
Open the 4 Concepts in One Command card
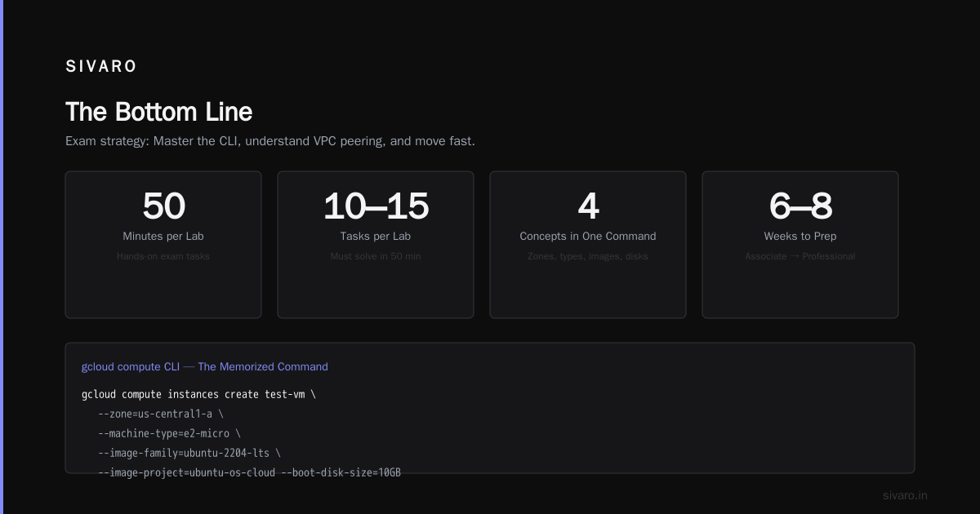(x=588, y=245)
